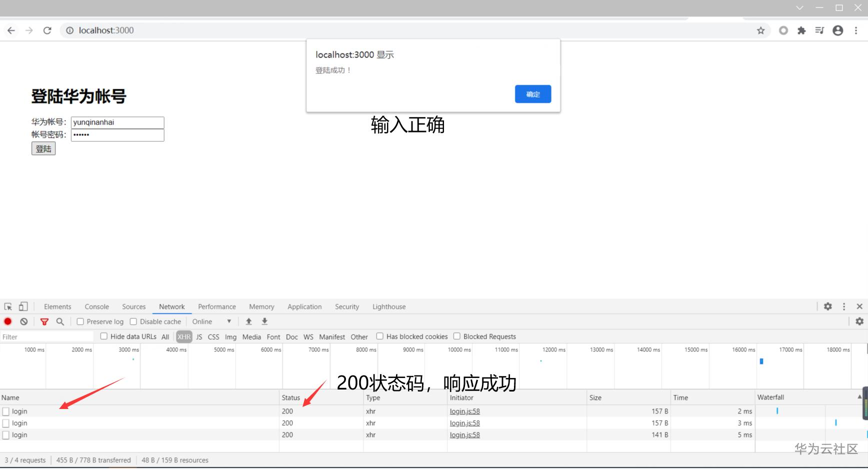
Task: Open the browser extensions puzzle icon
Action: tap(801, 30)
